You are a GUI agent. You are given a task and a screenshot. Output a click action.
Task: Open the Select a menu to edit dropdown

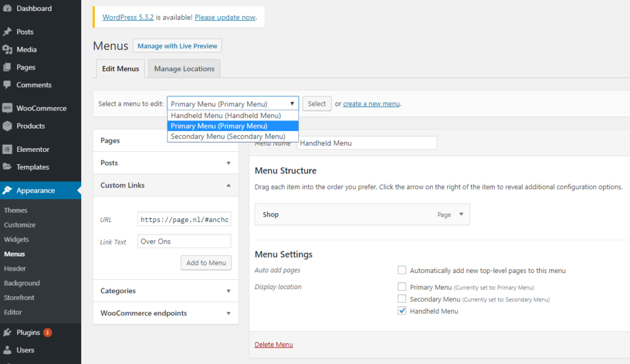click(x=233, y=104)
